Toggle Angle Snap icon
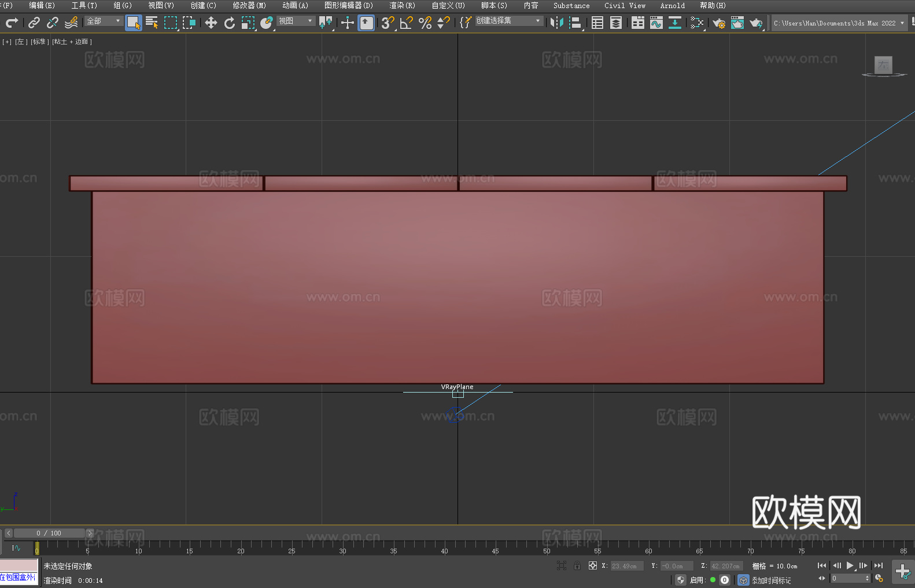This screenshot has width=915, height=588. click(x=407, y=23)
